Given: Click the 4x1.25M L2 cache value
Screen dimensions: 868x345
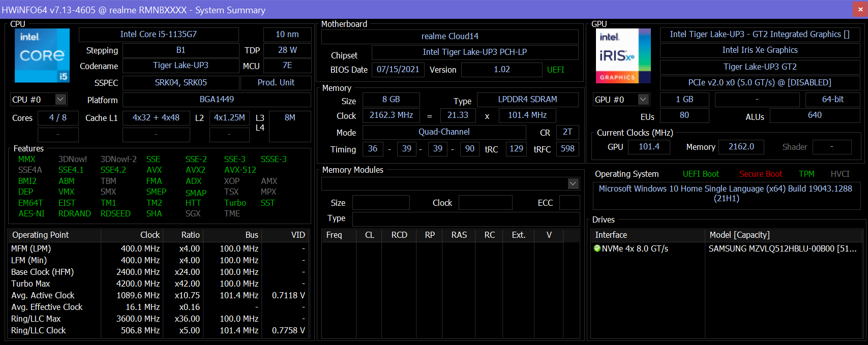Looking at the screenshot, I should (x=229, y=118).
